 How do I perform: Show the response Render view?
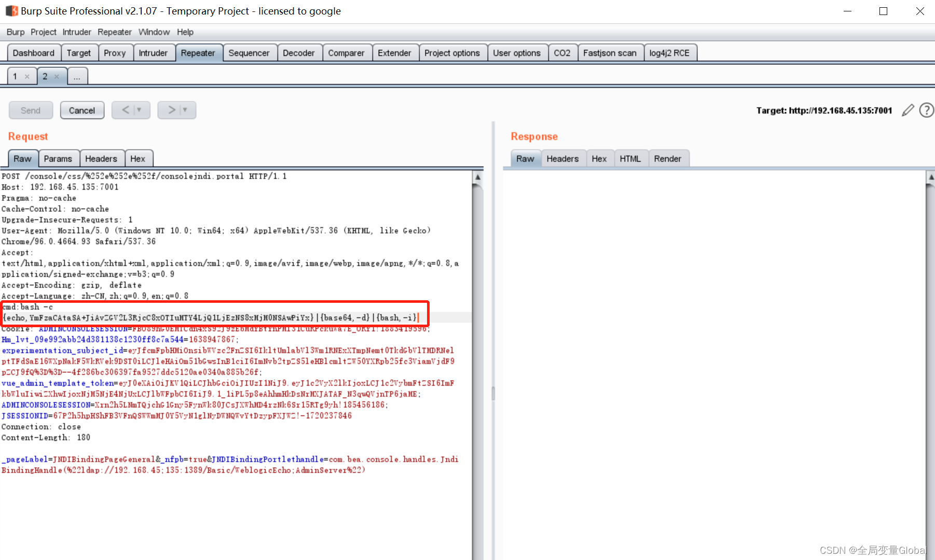(x=668, y=159)
